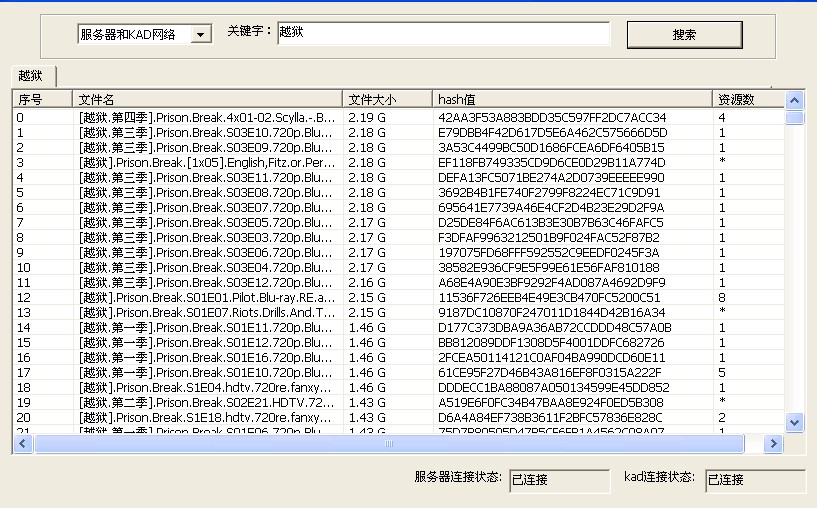Select file Prison.Break.S01E10.720p row
Screen dimensions: 817x508
[398, 373]
